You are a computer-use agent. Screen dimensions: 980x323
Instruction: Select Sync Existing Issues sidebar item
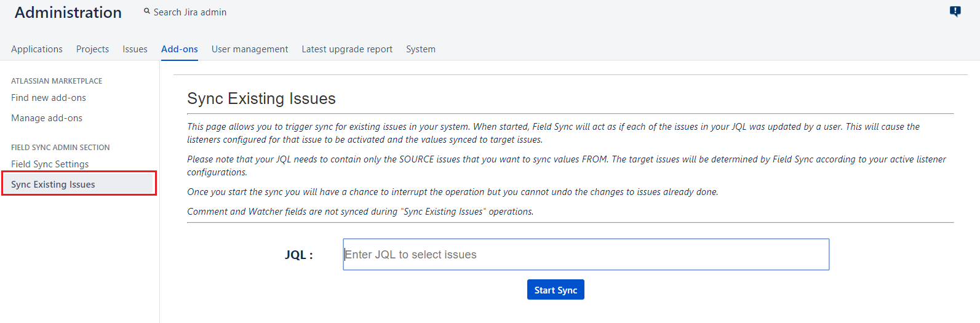(x=53, y=185)
